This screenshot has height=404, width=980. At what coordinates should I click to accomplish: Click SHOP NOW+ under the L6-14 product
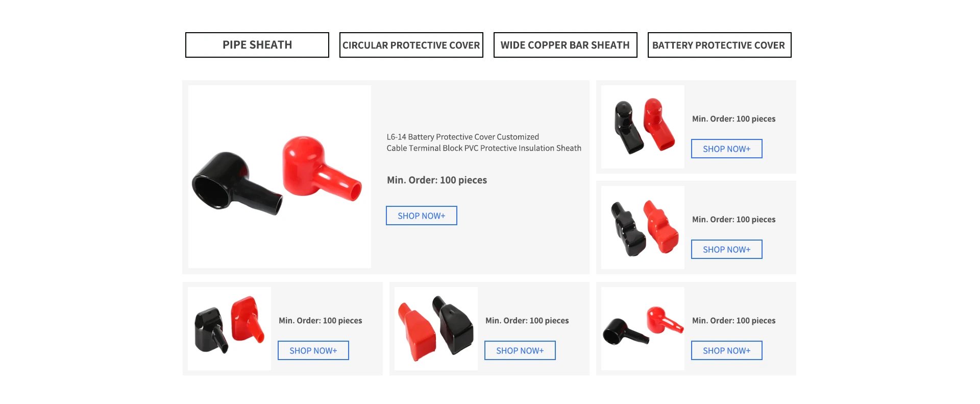tap(422, 216)
